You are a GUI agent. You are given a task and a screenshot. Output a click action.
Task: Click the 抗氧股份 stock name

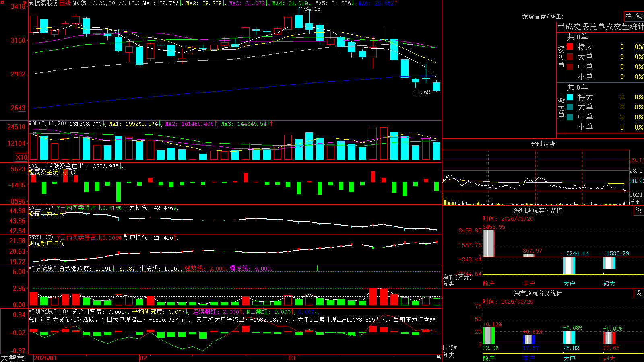coord(46,3)
